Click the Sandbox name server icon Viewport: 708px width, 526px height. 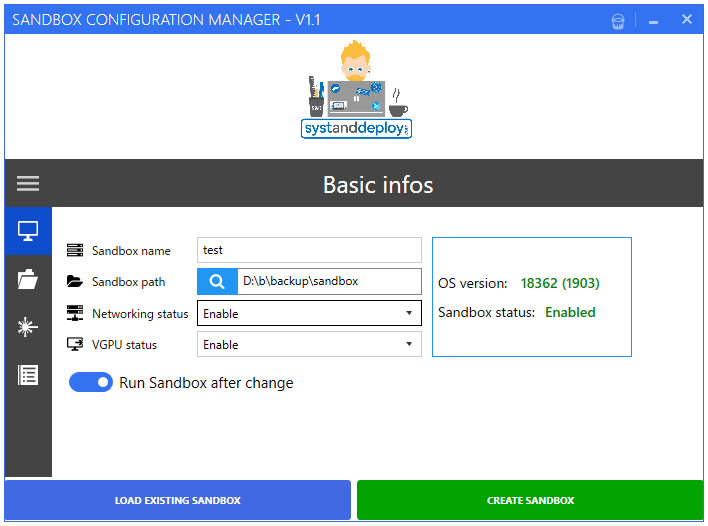pos(75,250)
